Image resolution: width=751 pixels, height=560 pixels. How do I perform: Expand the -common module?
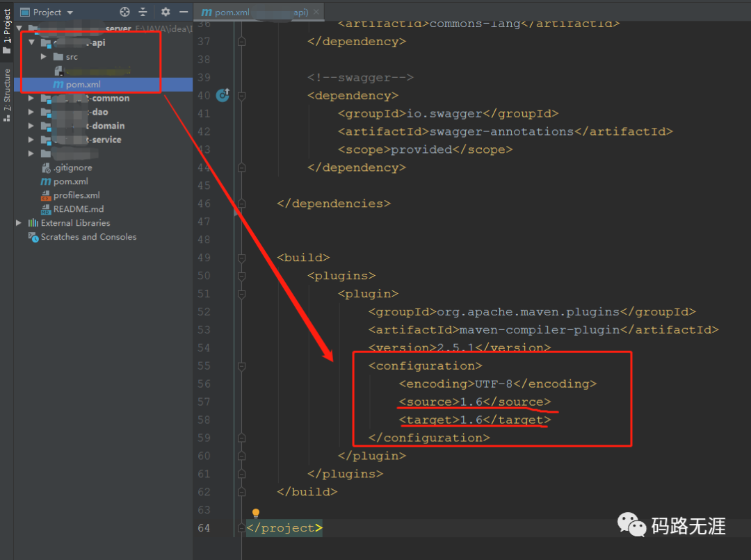point(31,98)
